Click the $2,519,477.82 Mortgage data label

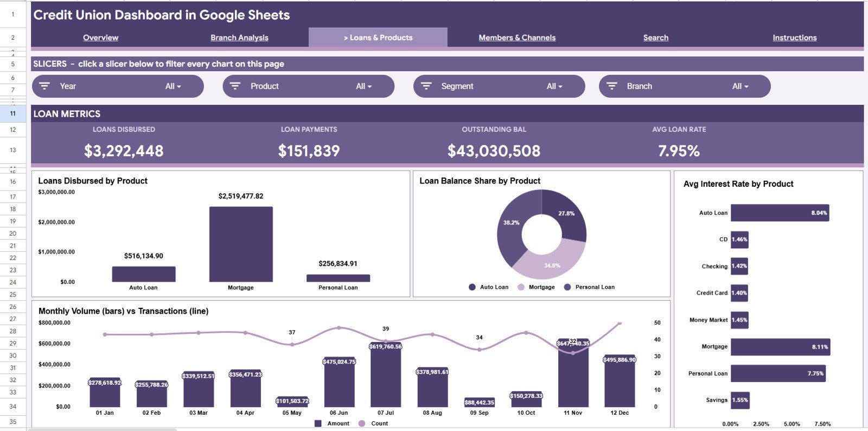coord(241,196)
